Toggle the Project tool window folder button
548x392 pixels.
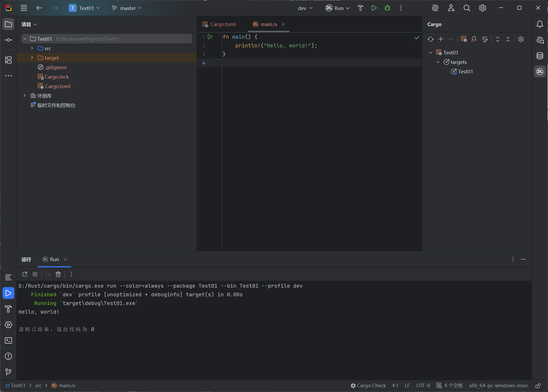(8, 24)
